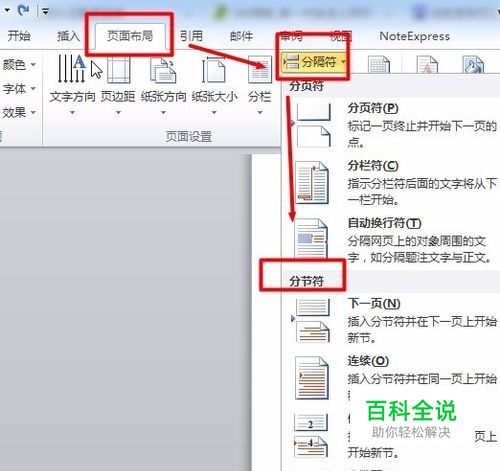
Task: Select 分栏符(C) column break option
Action: click(x=391, y=183)
